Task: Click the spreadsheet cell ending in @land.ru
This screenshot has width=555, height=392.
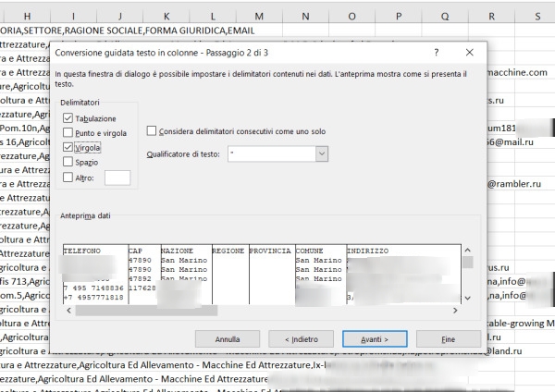Action: click(504, 351)
